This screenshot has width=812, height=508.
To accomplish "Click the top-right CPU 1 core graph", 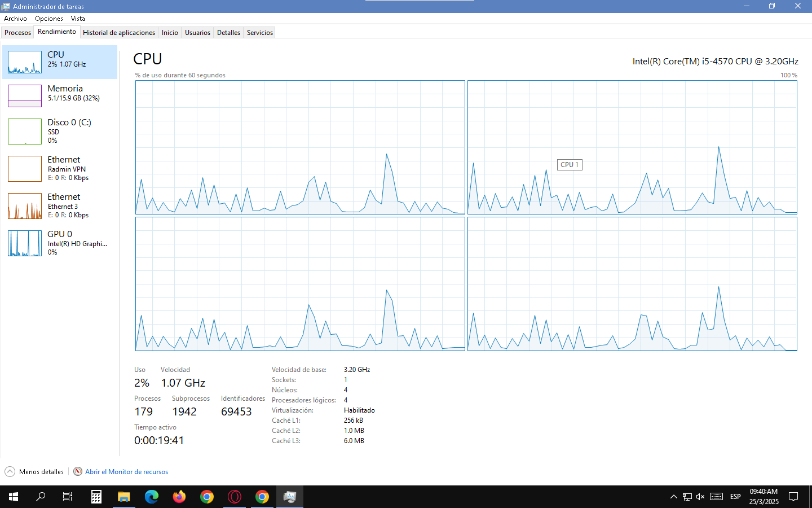I will 632,147.
